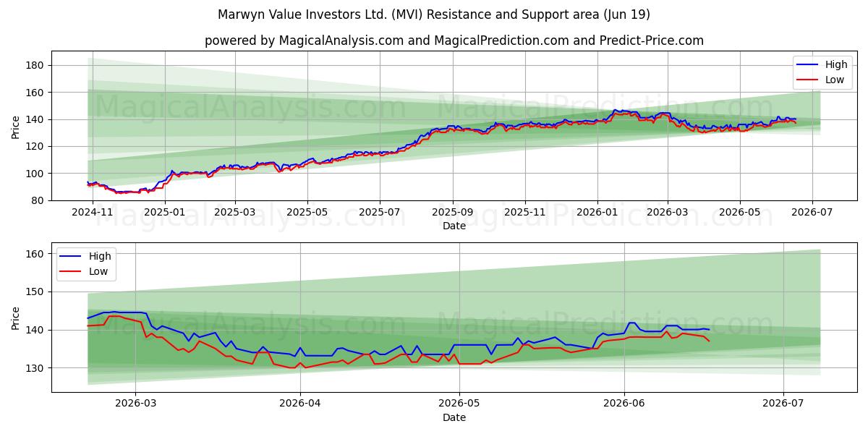Click the 2025-09 x-axis label

click(454, 213)
